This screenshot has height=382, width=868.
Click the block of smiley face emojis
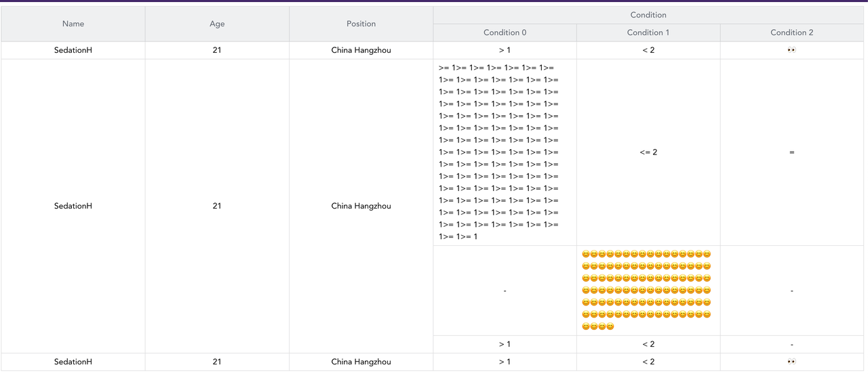(x=646, y=291)
